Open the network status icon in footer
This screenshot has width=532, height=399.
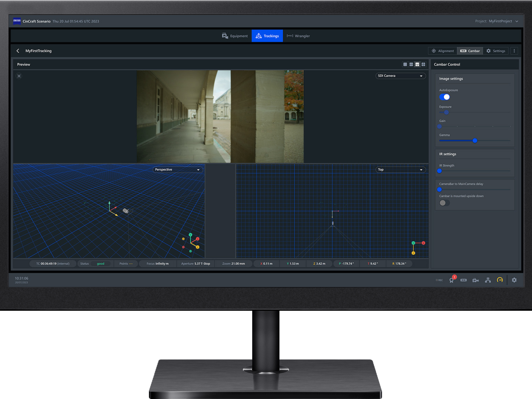pyautogui.click(x=488, y=280)
